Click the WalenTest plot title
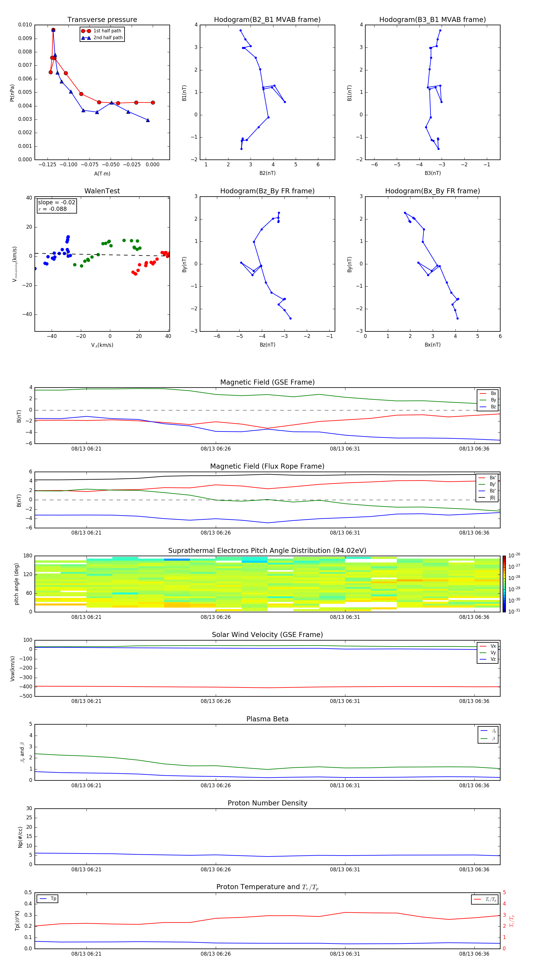The width and height of the screenshot is (535, 980). (x=102, y=191)
